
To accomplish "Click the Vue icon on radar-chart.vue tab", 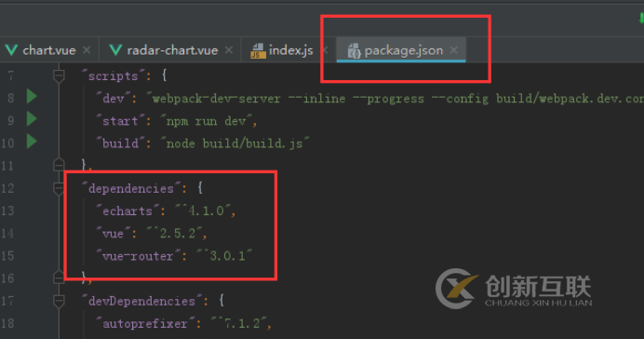I will tap(115, 50).
